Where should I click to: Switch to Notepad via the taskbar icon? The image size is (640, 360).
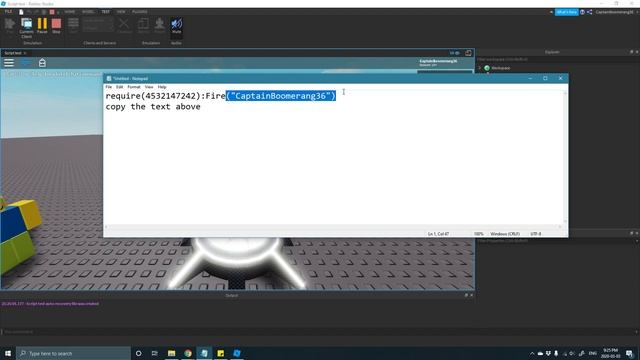point(204,353)
